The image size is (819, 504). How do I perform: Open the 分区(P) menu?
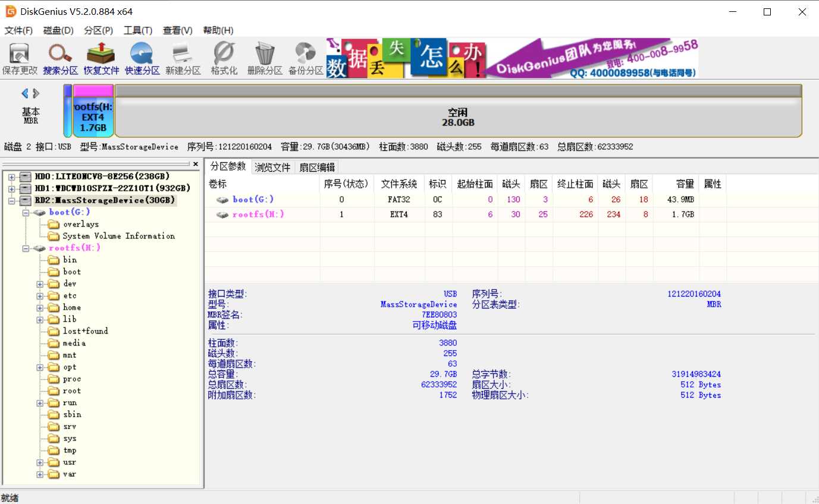pos(99,30)
